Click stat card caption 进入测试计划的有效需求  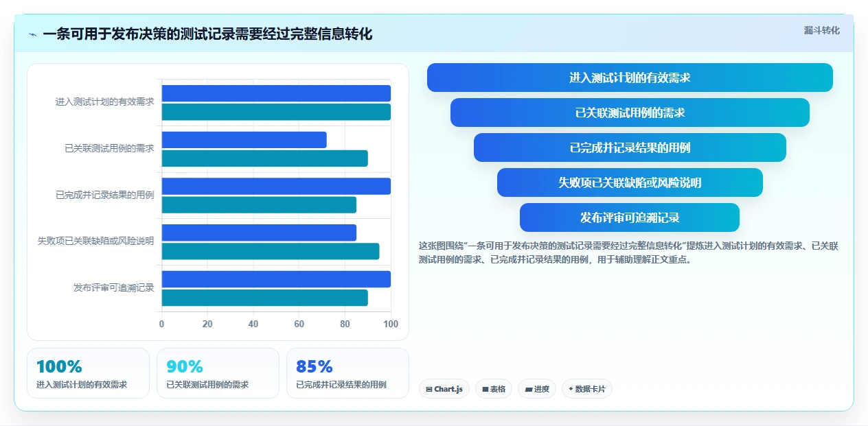[82, 385]
